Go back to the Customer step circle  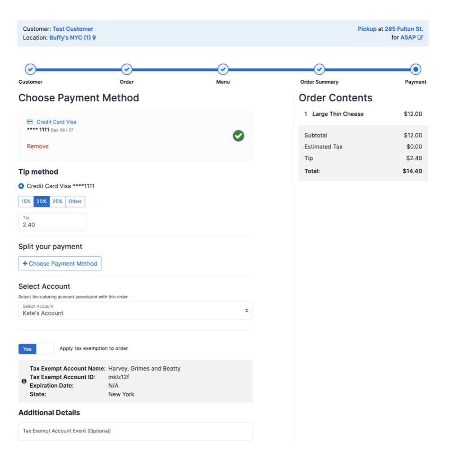pos(30,69)
